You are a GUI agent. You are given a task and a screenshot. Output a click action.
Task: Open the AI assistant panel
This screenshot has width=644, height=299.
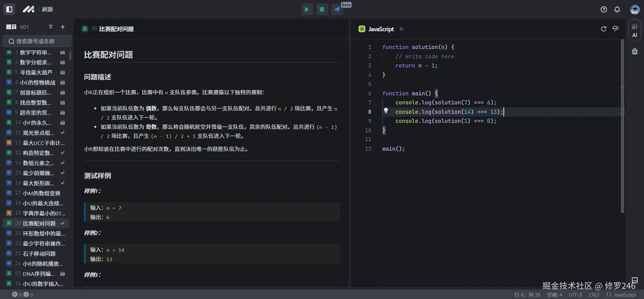635,30
